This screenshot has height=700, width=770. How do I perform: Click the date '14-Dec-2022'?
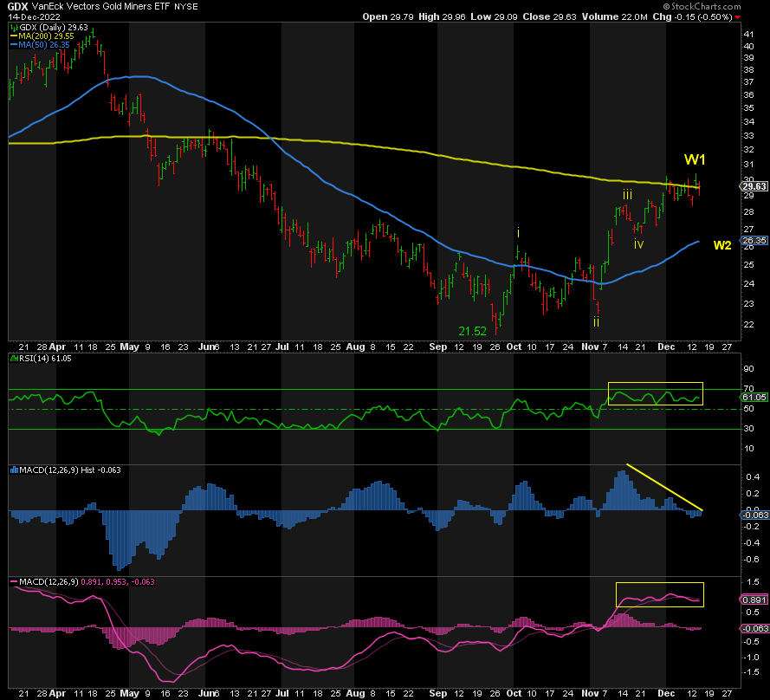click(34, 16)
